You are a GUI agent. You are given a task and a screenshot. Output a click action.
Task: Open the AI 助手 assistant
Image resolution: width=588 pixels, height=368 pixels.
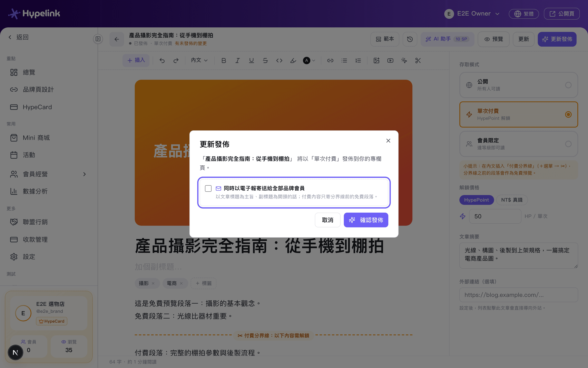click(447, 39)
